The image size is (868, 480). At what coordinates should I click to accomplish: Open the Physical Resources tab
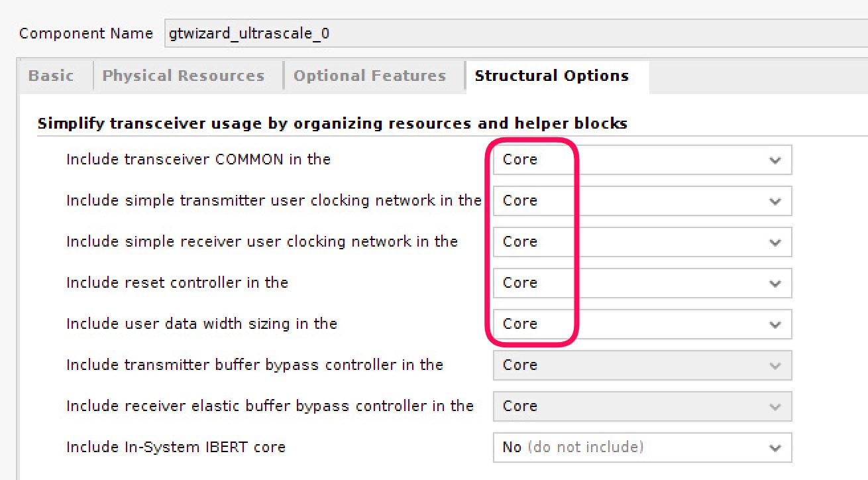coord(183,76)
